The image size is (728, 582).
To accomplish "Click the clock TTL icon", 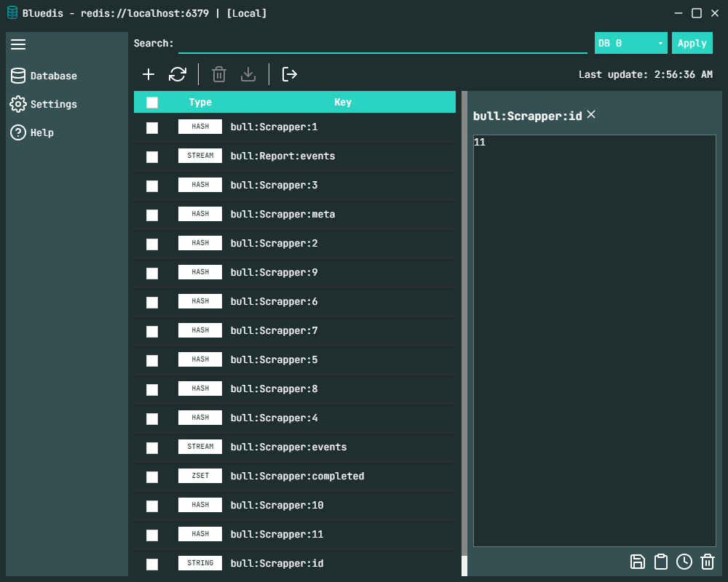I will point(684,561).
